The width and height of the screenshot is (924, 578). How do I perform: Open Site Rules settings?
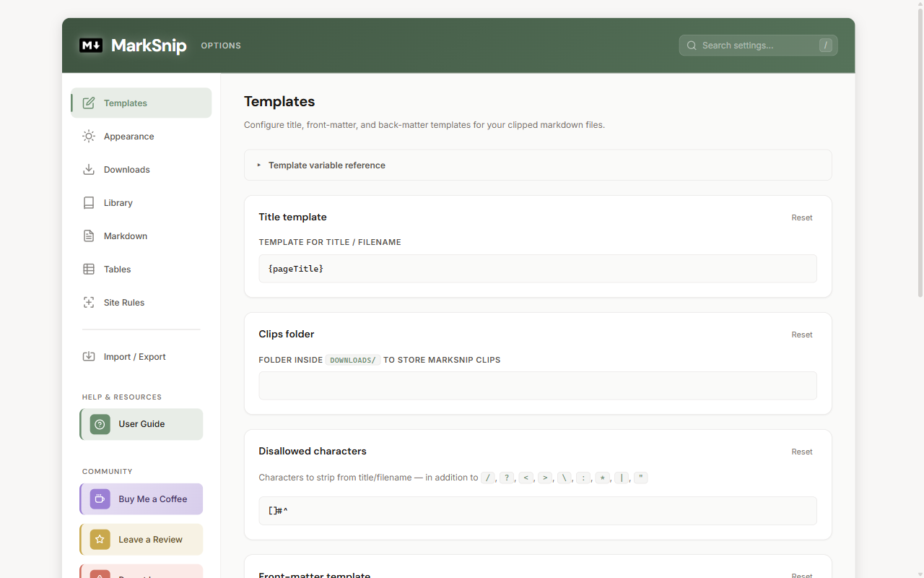click(x=141, y=302)
